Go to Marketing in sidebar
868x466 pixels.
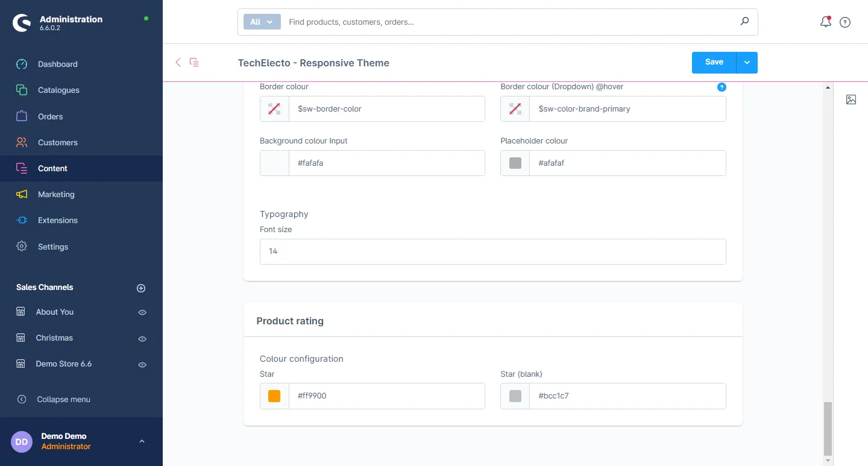(56, 195)
